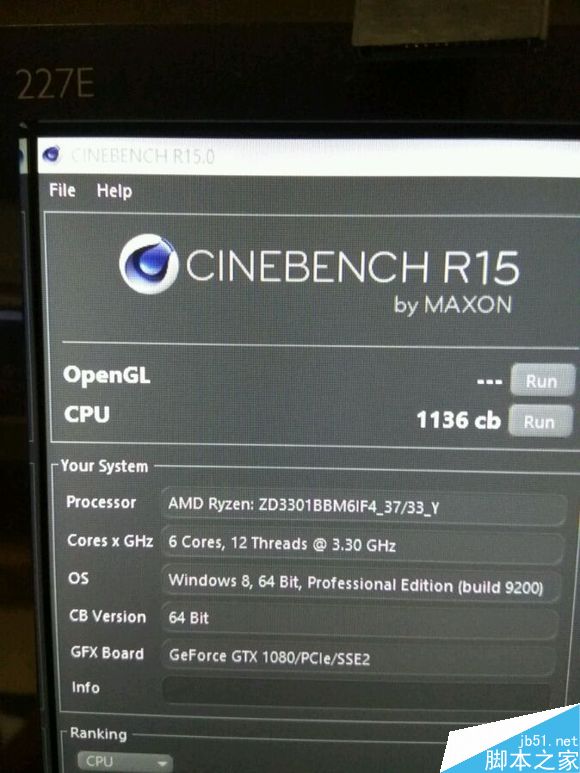Open the CPU ranking dropdown

coord(125,761)
